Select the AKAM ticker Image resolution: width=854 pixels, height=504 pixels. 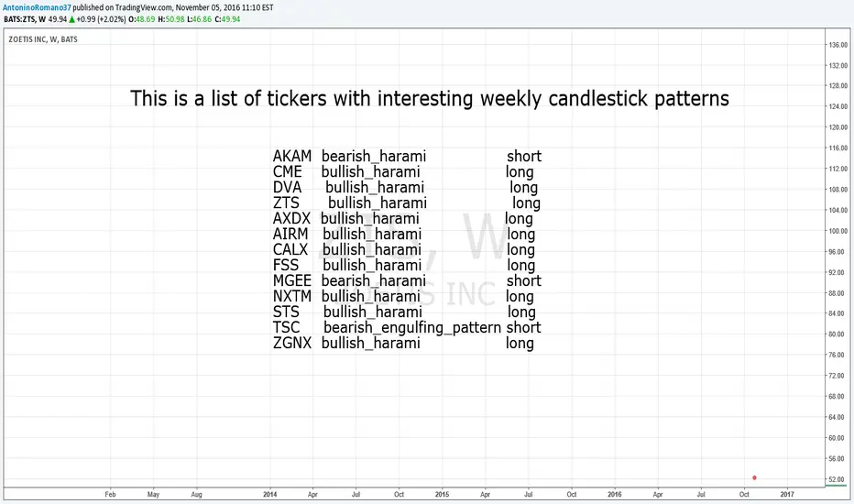point(292,157)
